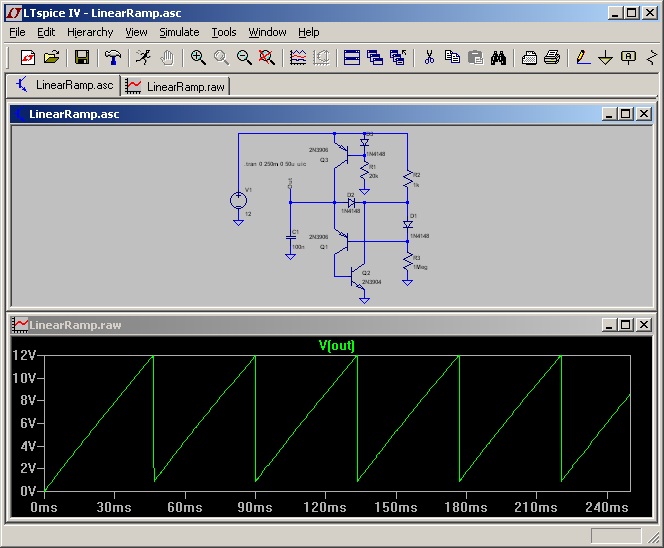Click the Zoom to Fit icon
Screen dimensions: 664x548
tap(267, 57)
